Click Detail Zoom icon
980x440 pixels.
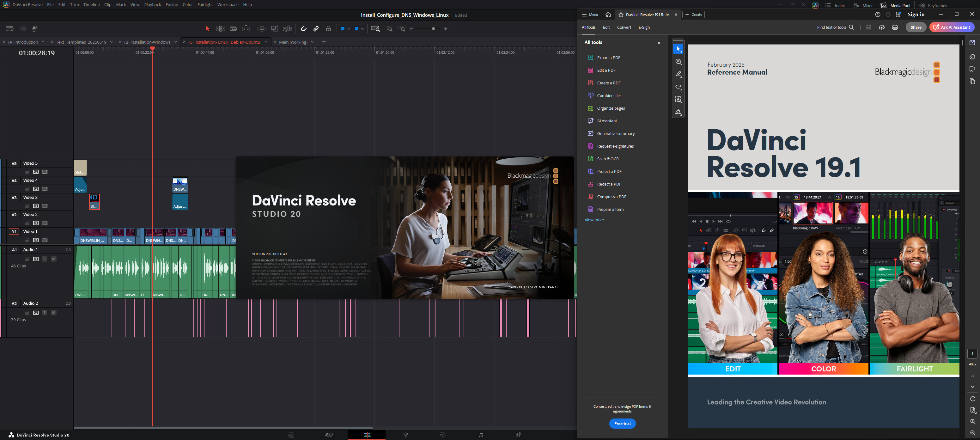click(x=388, y=28)
